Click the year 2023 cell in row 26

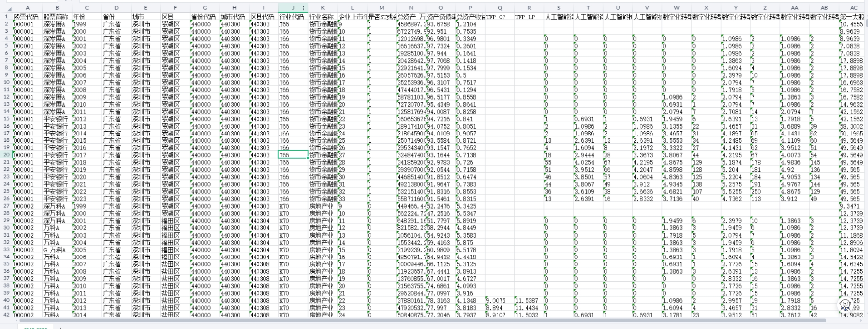click(87, 199)
